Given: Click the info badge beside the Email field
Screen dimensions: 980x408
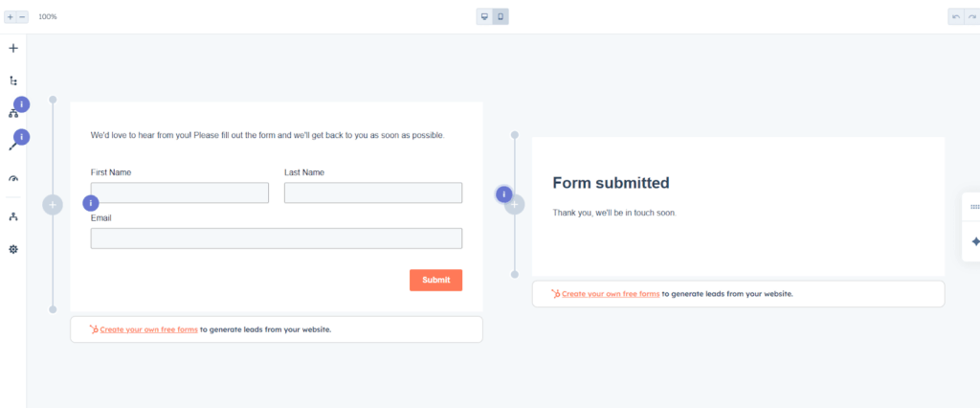Looking at the screenshot, I should coord(91,203).
